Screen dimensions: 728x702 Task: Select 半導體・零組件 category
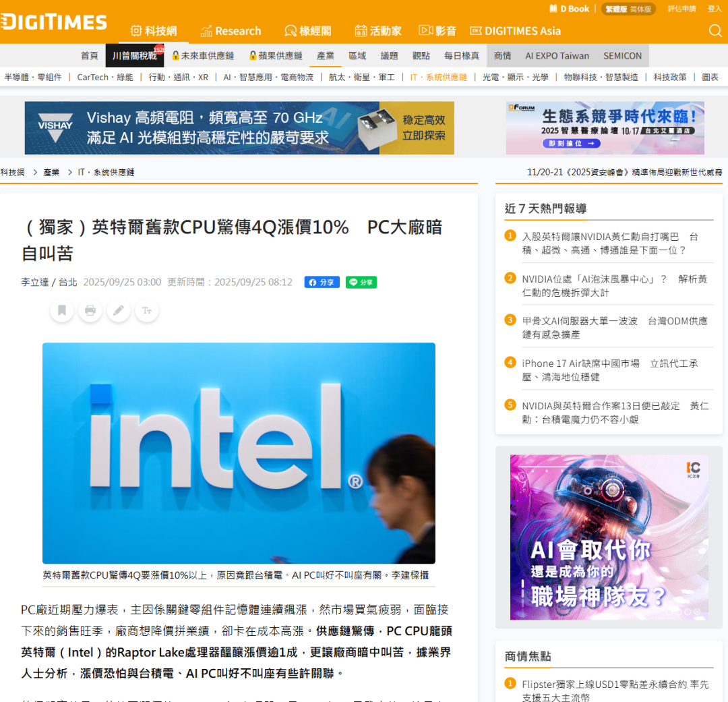click(x=33, y=77)
